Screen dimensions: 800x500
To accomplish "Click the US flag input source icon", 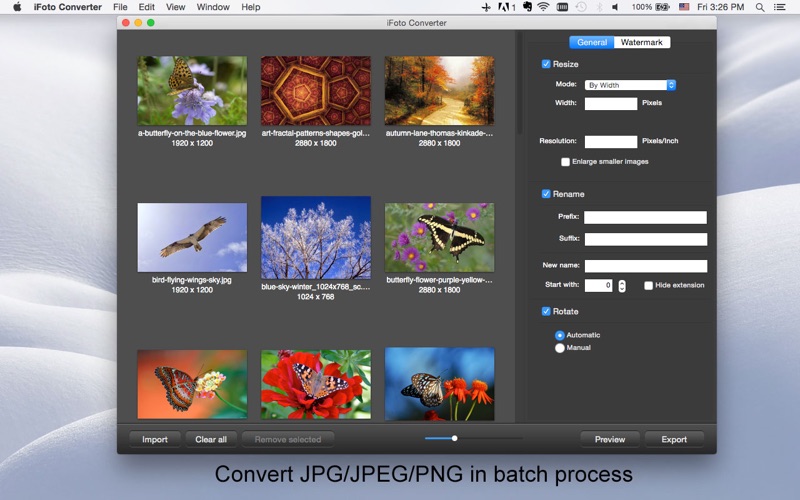I will pos(684,7).
